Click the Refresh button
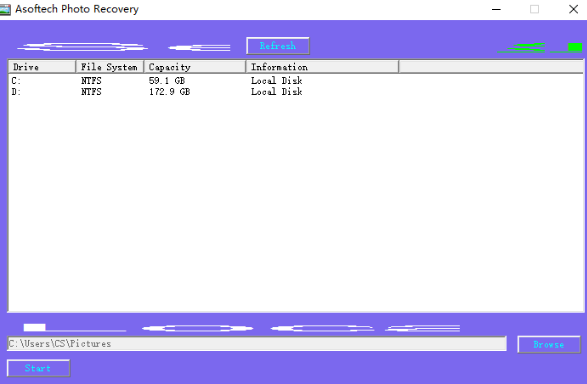 [x=278, y=46]
